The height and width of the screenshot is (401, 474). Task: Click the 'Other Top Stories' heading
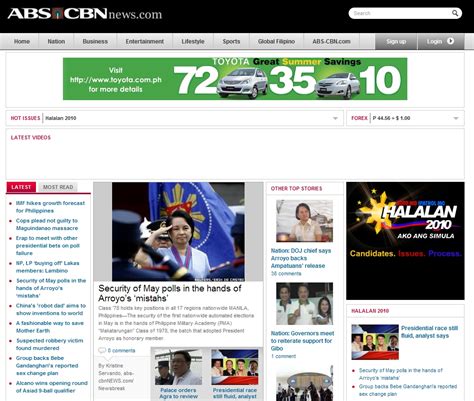coord(296,189)
